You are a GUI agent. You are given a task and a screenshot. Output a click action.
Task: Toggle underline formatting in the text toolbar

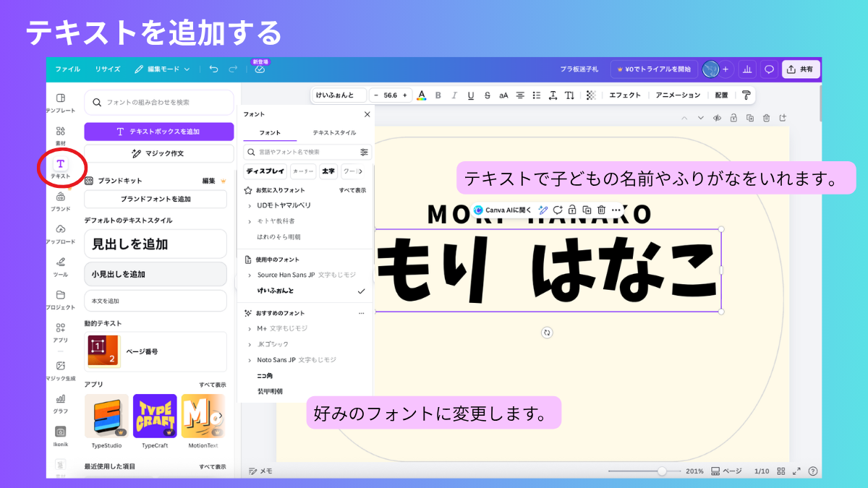pos(471,95)
